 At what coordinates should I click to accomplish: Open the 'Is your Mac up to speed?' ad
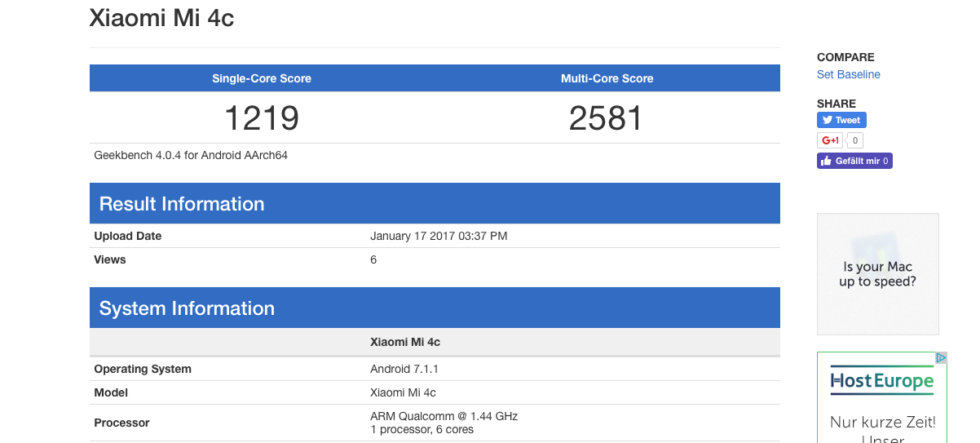pos(877,274)
